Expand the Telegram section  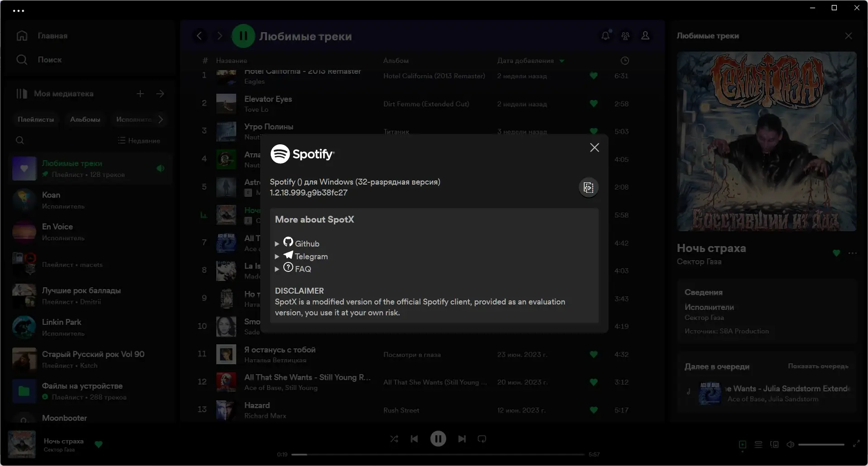pyautogui.click(x=277, y=257)
